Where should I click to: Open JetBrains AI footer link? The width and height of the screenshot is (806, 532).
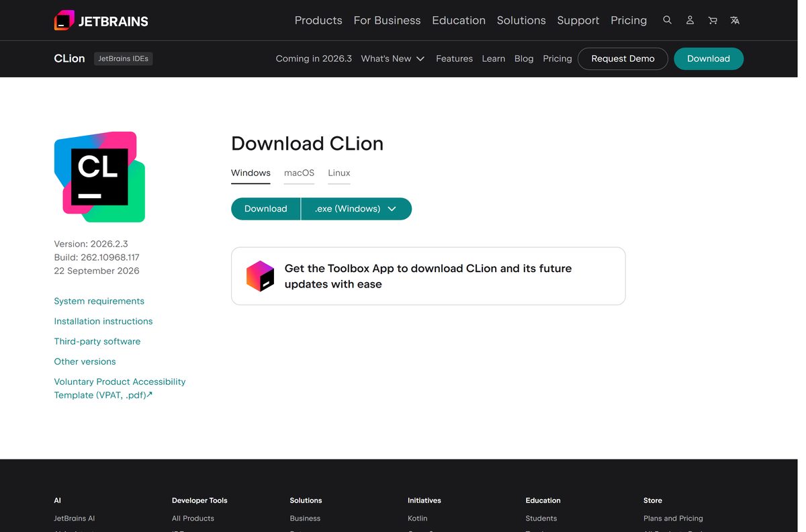click(75, 519)
